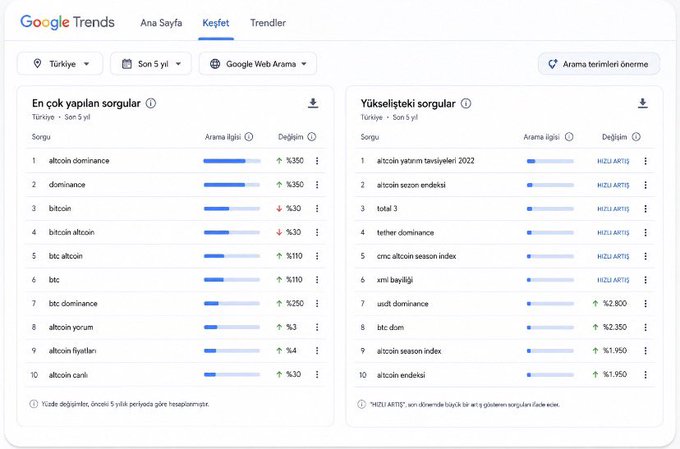Click the btc altcoin query
The height and width of the screenshot is (449, 680).
(x=65, y=256)
